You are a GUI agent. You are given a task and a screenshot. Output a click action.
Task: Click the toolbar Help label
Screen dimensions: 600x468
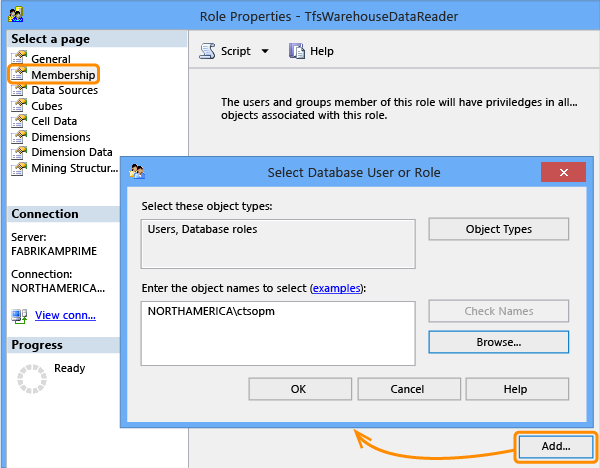tap(322, 51)
